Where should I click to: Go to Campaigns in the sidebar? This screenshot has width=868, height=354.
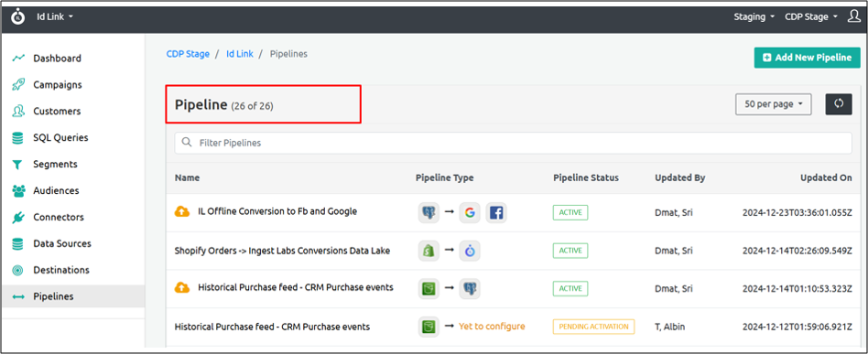[58, 85]
